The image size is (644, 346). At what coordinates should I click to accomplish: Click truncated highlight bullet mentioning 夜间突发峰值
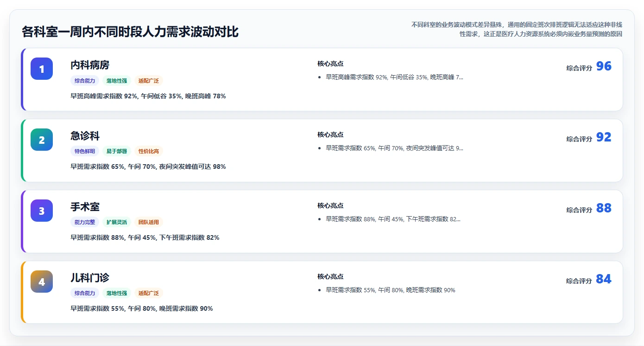point(394,148)
